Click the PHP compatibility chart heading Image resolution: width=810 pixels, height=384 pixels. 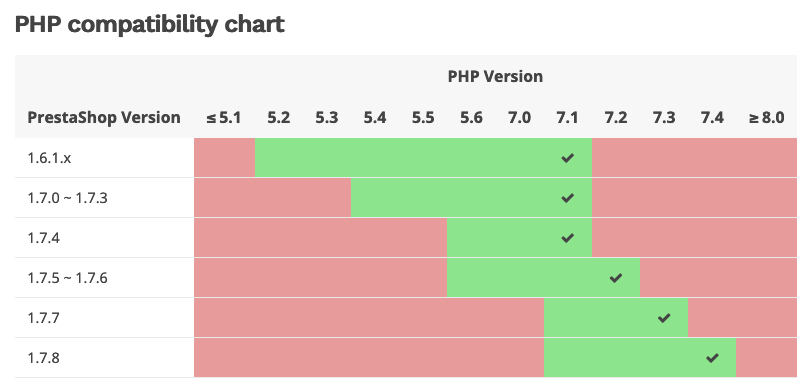(150, 24)
